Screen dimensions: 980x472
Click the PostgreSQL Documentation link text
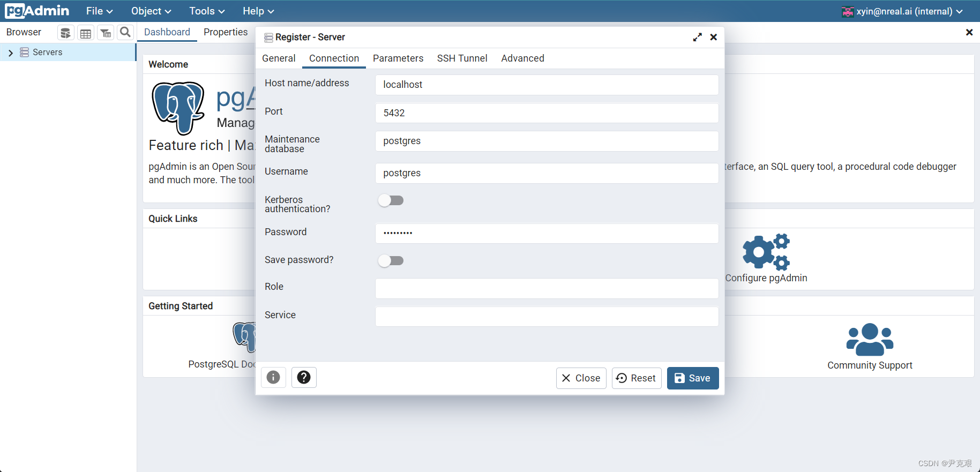(221, 364)
